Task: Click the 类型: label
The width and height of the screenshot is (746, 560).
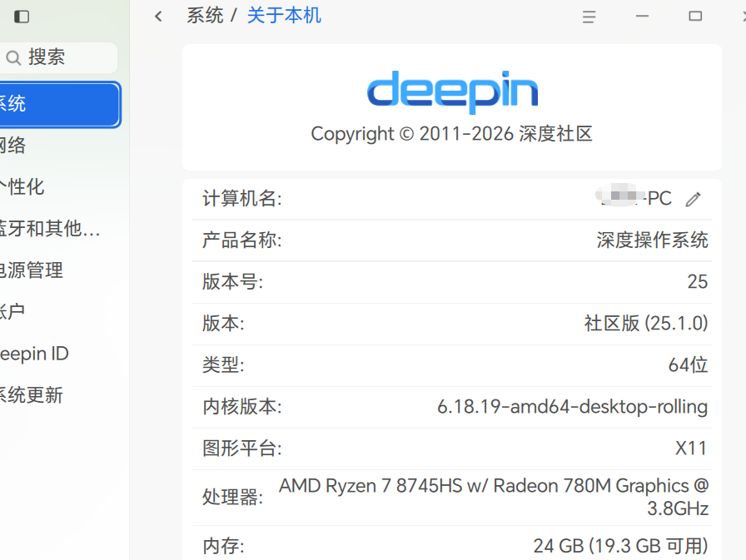Action: point(223,365)
